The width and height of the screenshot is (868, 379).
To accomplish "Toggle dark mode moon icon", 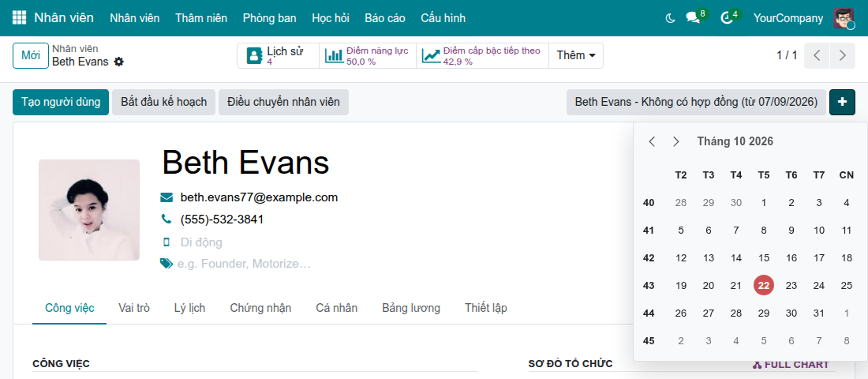I will pyautogui.click(x=671, y=18).
